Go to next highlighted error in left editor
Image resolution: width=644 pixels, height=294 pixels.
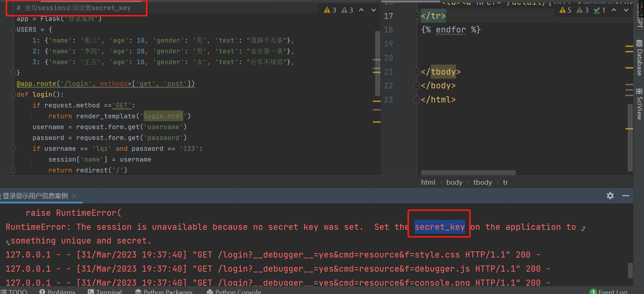click(373, 10)
